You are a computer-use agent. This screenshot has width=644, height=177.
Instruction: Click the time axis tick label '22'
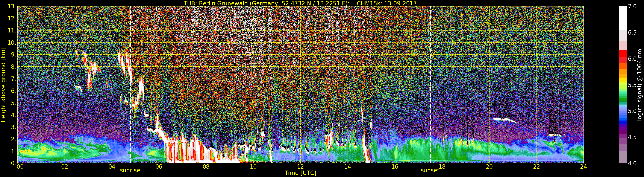coord(536,166)
